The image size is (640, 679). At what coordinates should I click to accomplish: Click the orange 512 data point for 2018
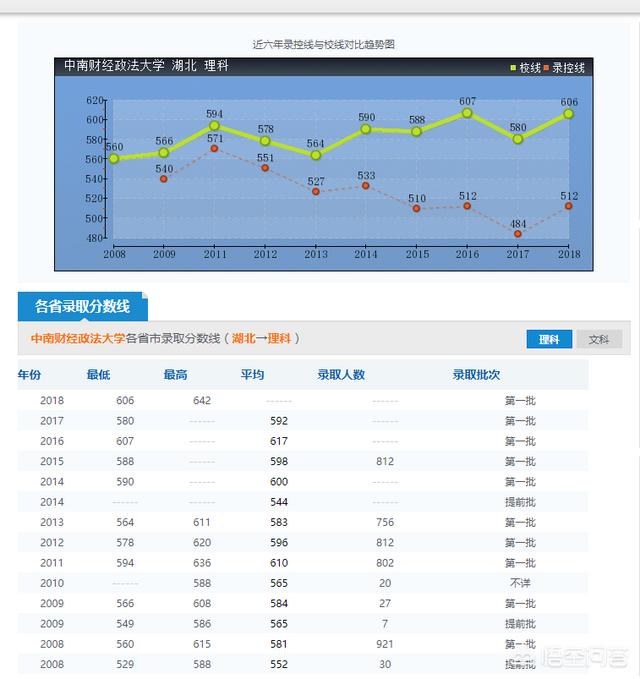pos(569,206)
